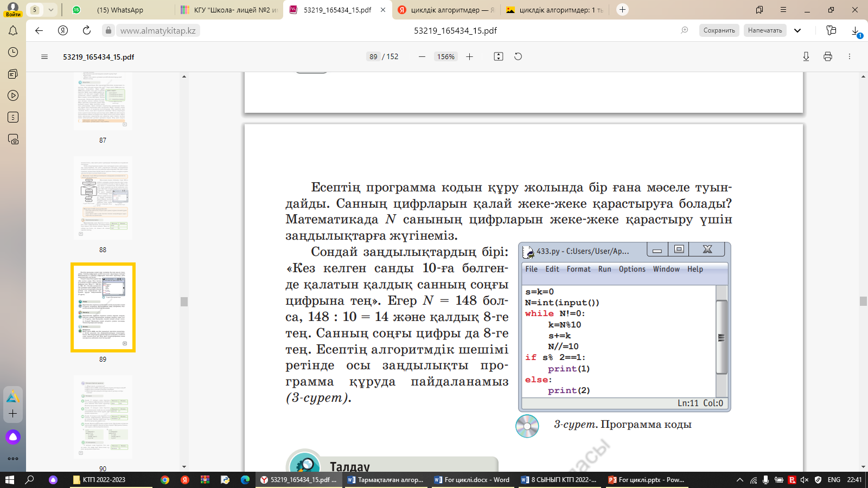868x488 pixels.
Task: Open For цикл.docx Word from taskbar
Action: 472,480
